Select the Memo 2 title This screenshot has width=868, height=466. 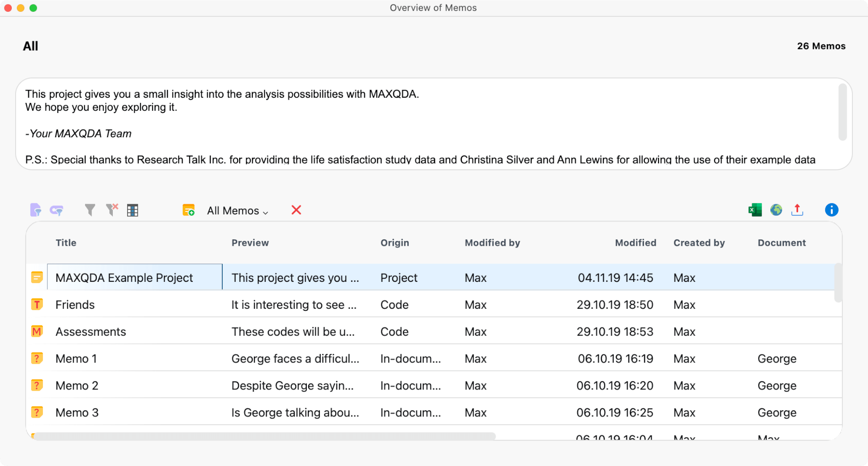(x=77, y=386)
